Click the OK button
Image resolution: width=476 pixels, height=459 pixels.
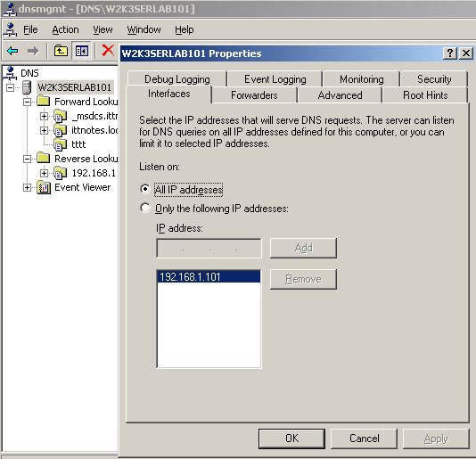[291, 439]
